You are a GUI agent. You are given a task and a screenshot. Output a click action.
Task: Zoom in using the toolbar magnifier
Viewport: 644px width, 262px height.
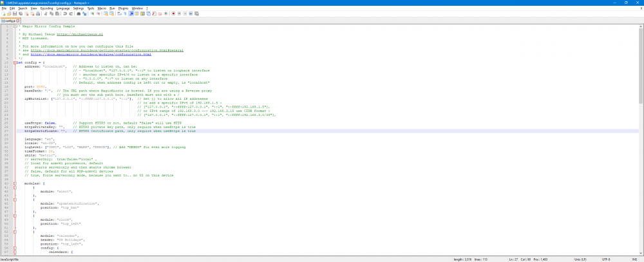pos(92,14)
